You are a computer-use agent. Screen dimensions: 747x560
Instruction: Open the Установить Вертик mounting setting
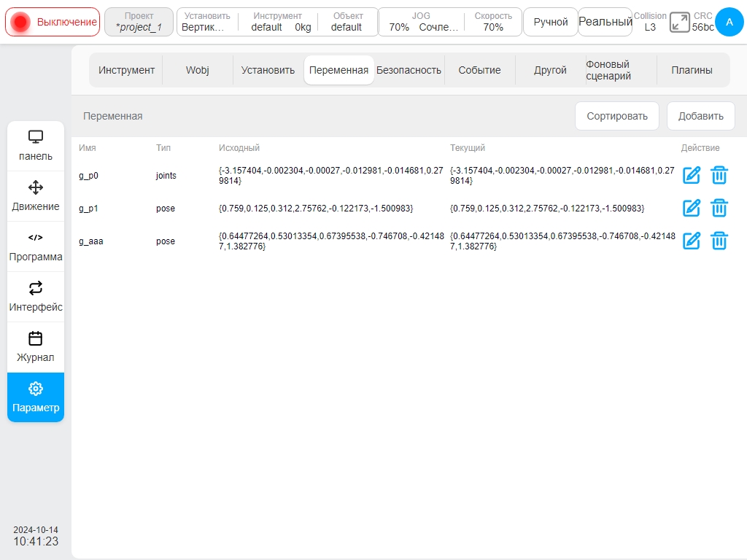pos(206,22)
